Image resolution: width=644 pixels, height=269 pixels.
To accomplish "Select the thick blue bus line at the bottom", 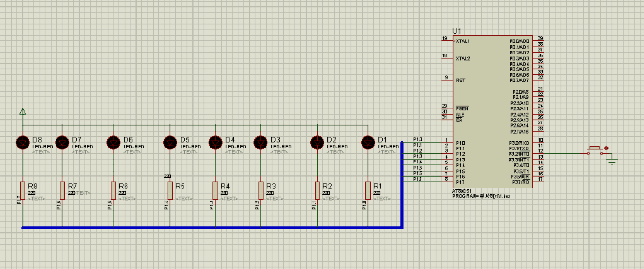I will [x=212, y=228].
